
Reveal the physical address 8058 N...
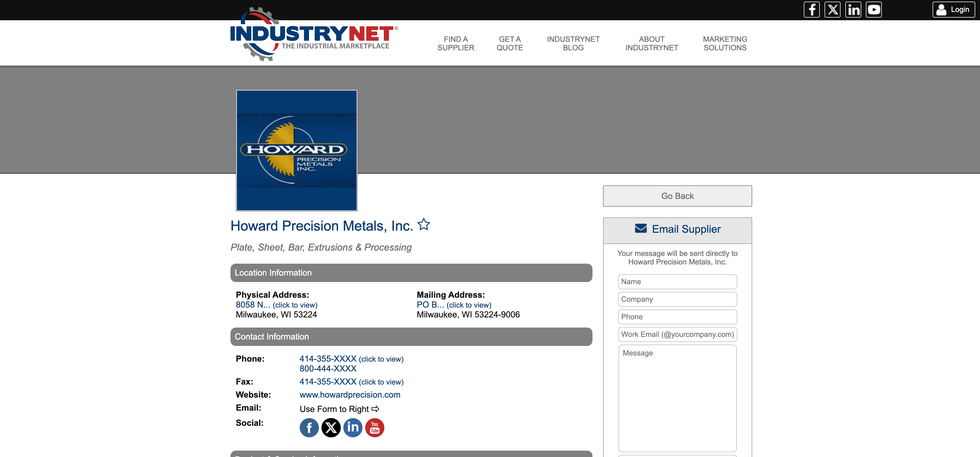click(x=277, y=305)
